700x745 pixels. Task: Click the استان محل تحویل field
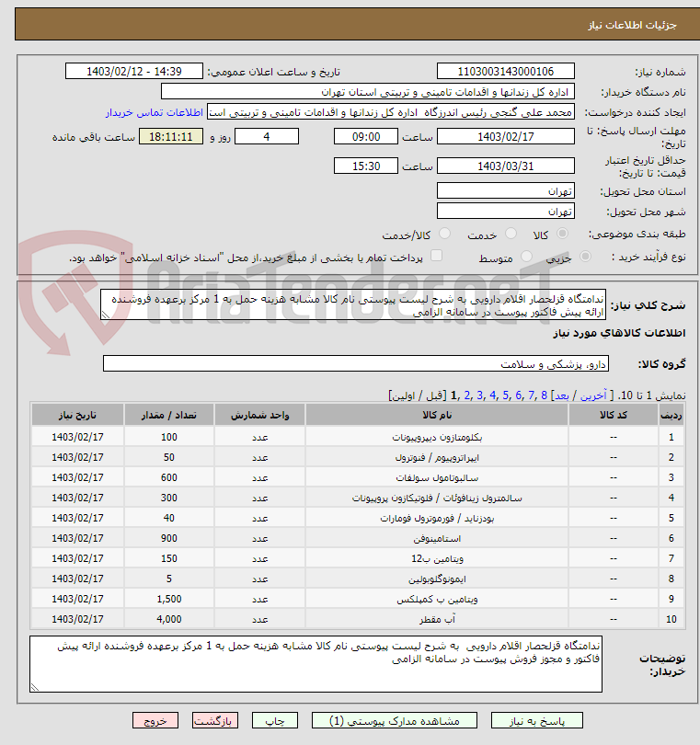[506, 191]
